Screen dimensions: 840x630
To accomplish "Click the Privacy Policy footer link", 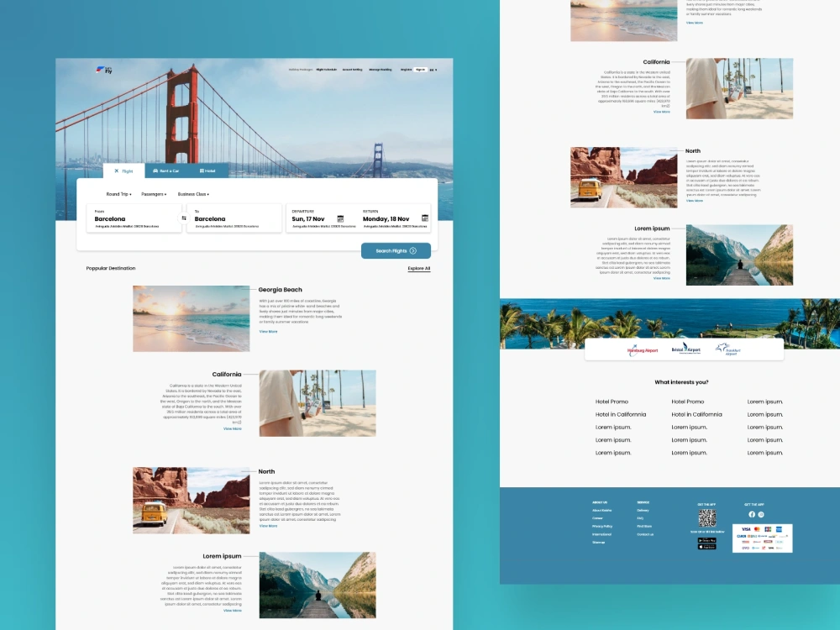I will tap(602, 526).
